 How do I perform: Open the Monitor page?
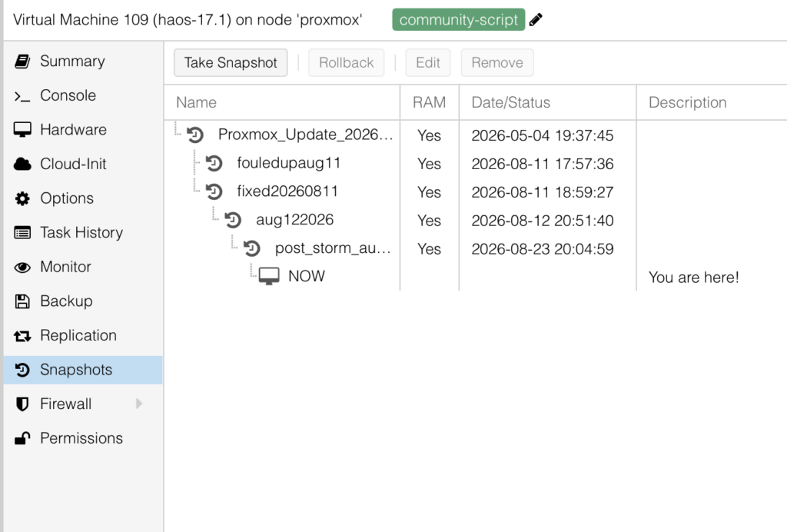tap(83, 267)
